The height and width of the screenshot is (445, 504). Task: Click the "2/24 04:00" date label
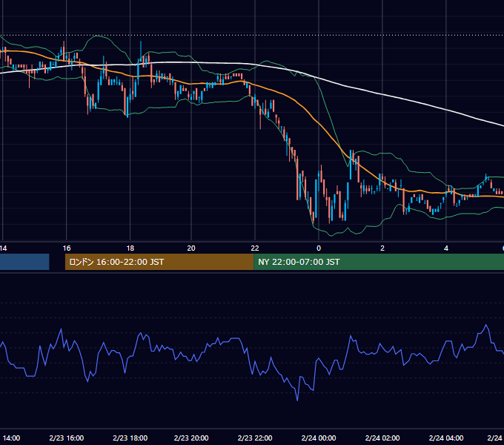pyautogui.click(x=446, y=438)
